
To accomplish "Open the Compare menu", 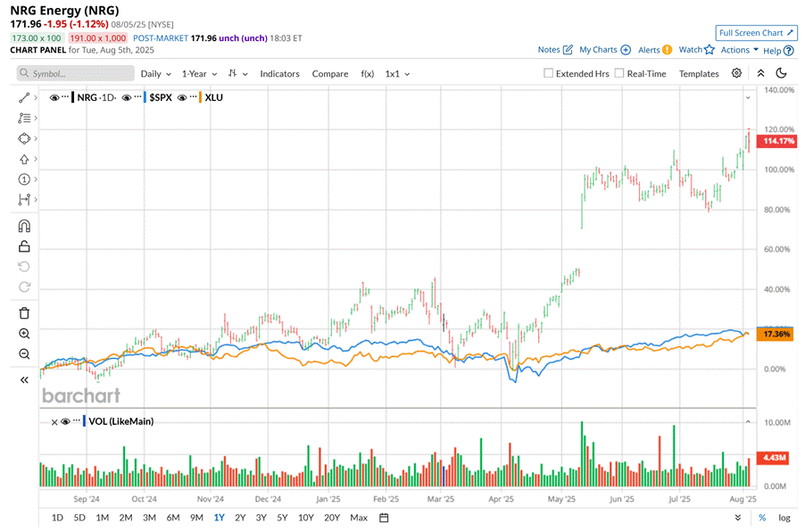I will 330,74.
